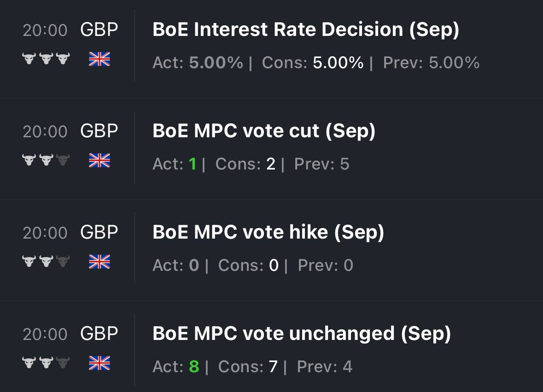This screenshot has width=543, height=392.
Task: Open the BoE MPC vote unchanged (Sep) event
Action: tap(301, 334)
